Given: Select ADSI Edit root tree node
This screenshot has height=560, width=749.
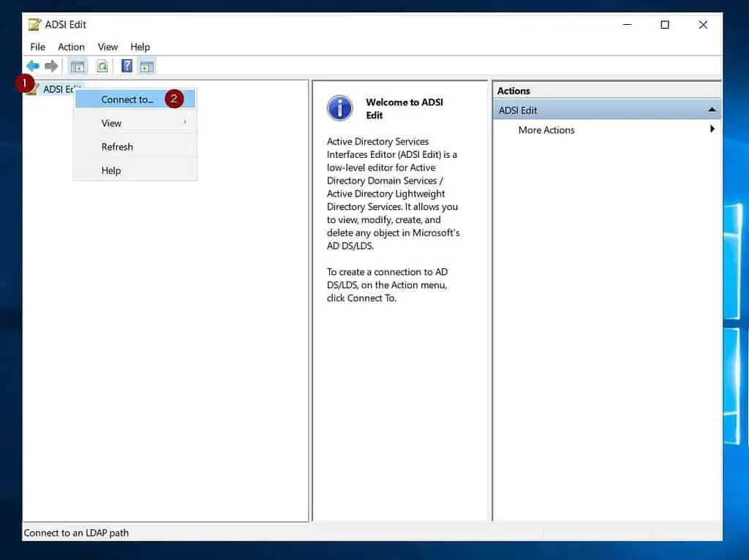Looking at the screenshot, I should click(58, 88).
